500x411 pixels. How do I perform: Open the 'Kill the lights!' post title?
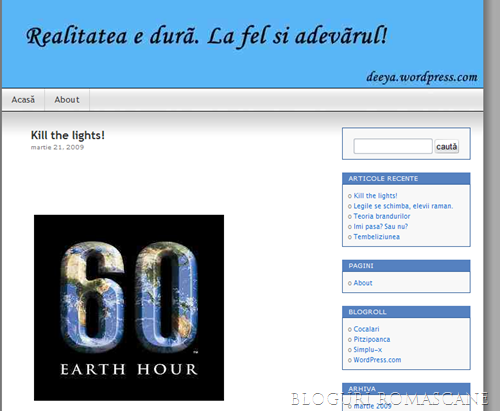[68, 135]
